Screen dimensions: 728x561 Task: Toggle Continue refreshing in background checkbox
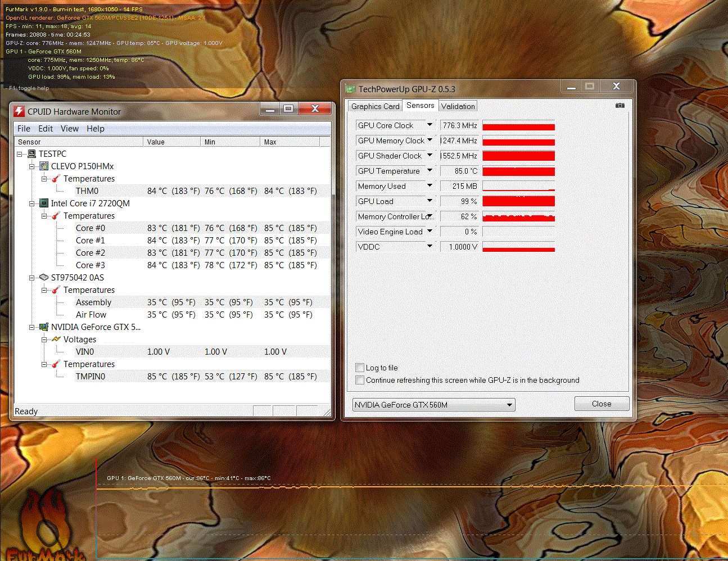point(360,380)
